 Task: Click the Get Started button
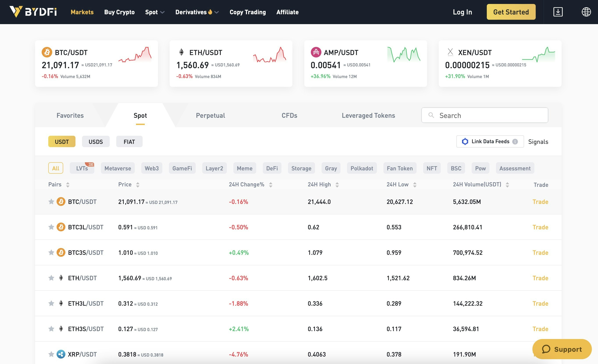(511, 12)
